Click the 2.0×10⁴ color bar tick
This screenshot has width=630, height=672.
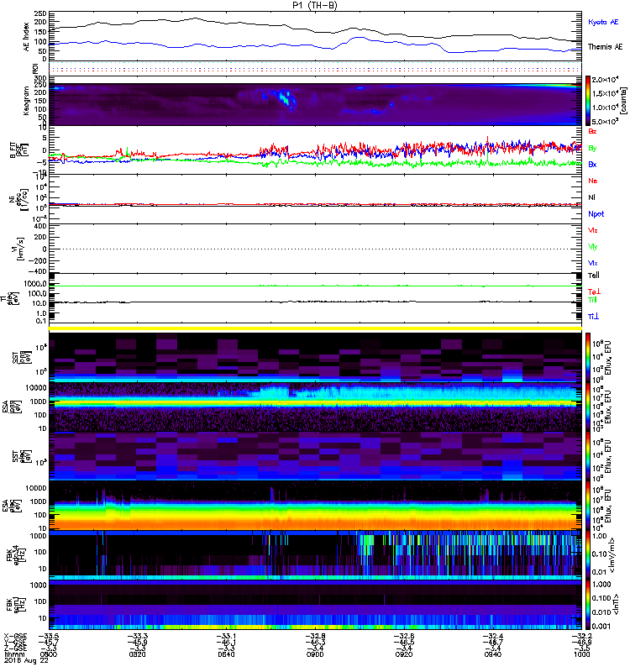pyautogui.click(x=605, y=80)
